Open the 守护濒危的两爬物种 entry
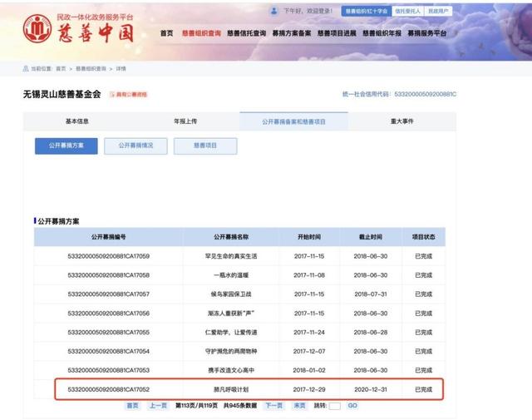Screen dimensions: 532x420 click(x=231, y=351)
